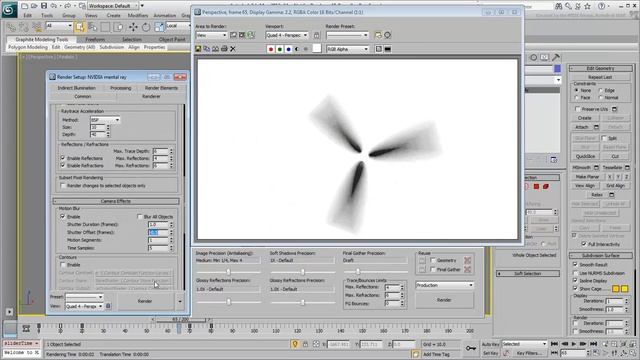Screen dimensions: 640x360
Task: Open the Freeform ribbon tab
Action: point(95,40)
